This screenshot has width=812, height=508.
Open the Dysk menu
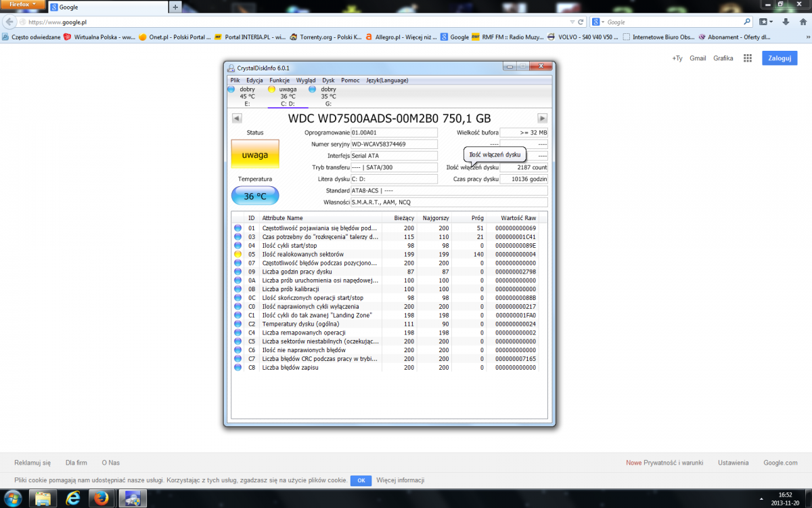tap(328, 80)
